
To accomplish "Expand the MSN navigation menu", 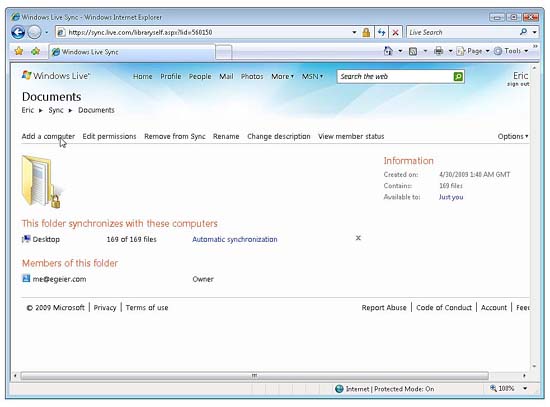I will point(313,76).
